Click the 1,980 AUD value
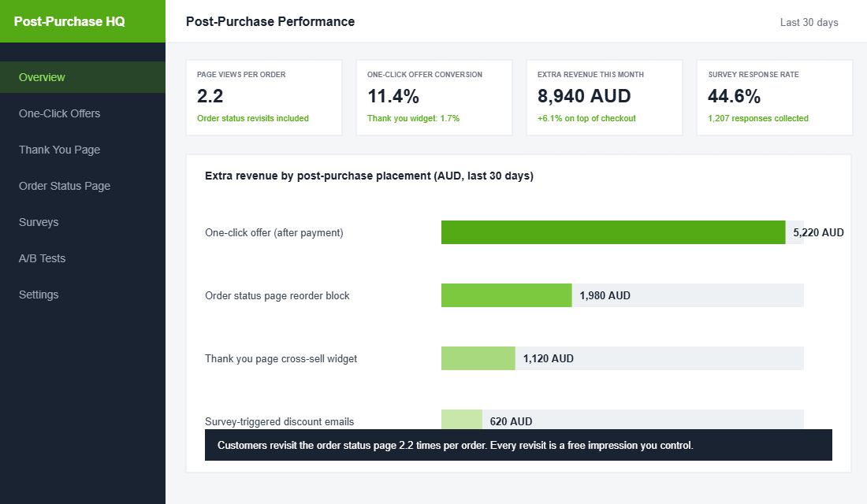This screenshot has height=504, width=867. coord(605,295)
